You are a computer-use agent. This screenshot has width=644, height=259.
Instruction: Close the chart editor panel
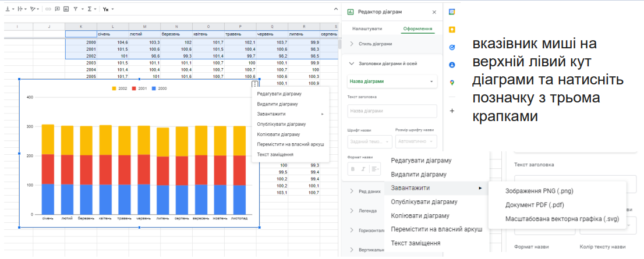434,12
